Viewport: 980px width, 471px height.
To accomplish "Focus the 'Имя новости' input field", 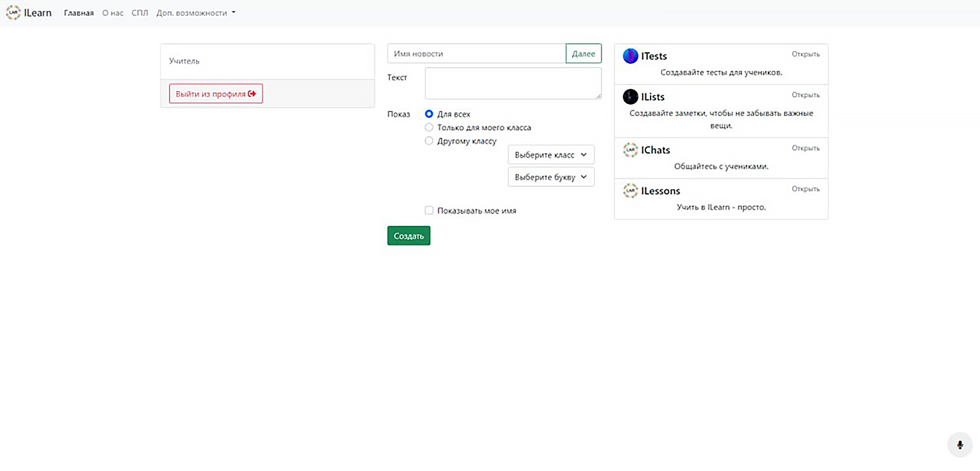I will [x=476, y=54].
